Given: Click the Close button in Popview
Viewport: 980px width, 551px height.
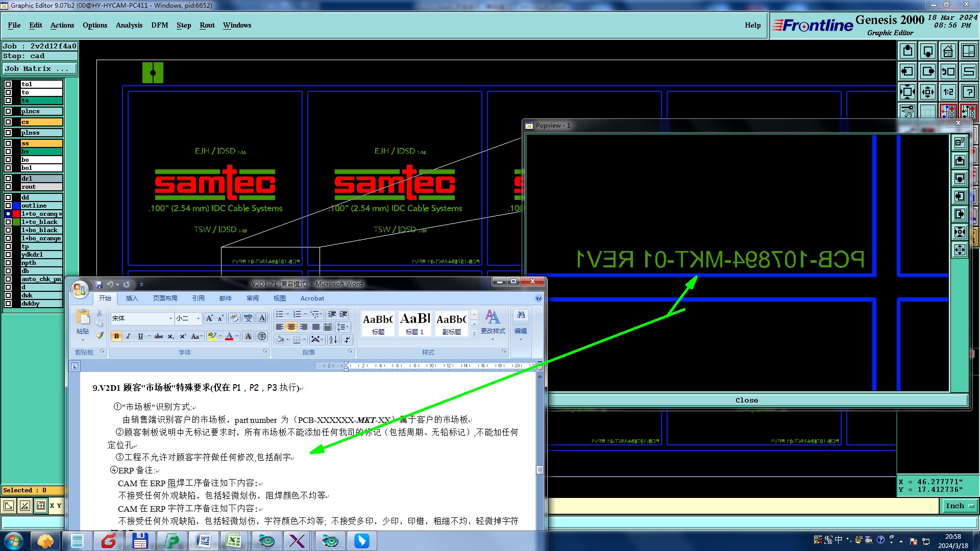Looking at the screenshot, I should [x=747, y=400].
